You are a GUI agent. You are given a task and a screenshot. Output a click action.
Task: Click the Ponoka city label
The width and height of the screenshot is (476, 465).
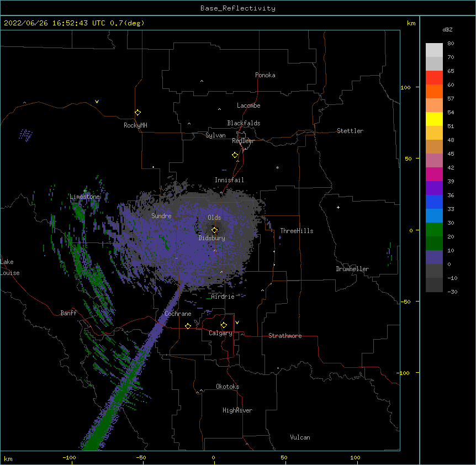coord(265,75)
